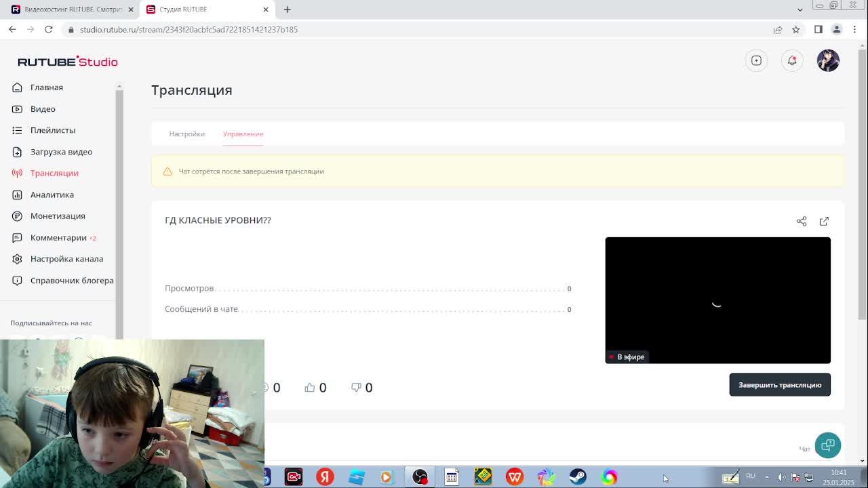This screenshot has height=488, width=868.
Task: Open stream in new window icon
Action: click(824, 221)
